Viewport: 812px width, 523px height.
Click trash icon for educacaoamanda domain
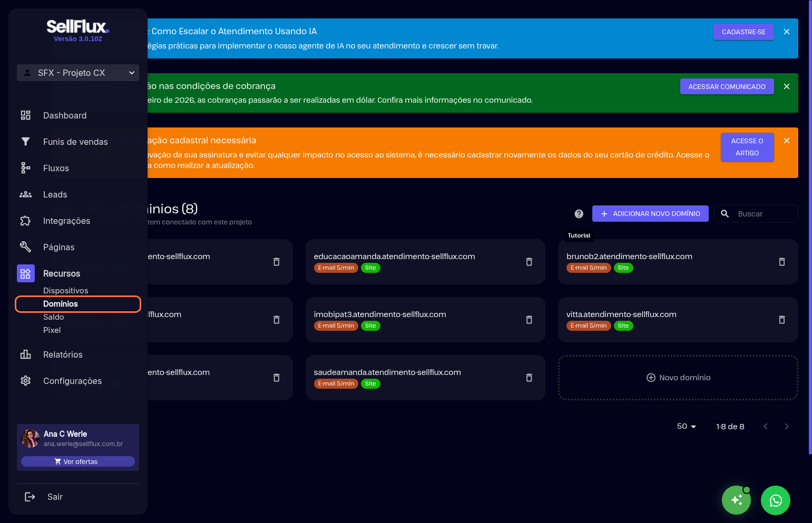pyautogui.click(x=529, y=262)
